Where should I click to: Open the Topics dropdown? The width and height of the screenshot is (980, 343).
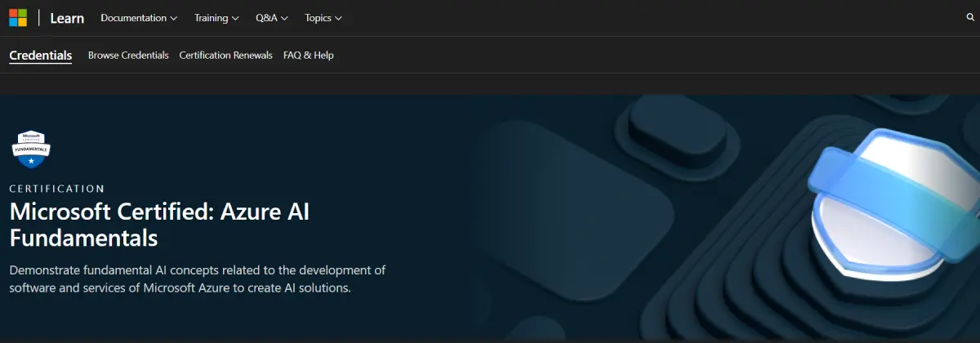click(323, 18)
